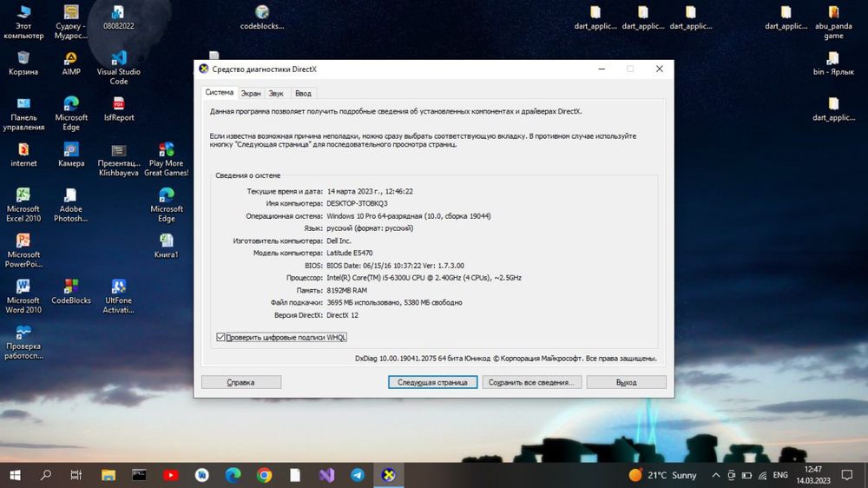Click Сохранить все сведения... button
The height and width of the screenshot is (488, 868).
(531, 382)
